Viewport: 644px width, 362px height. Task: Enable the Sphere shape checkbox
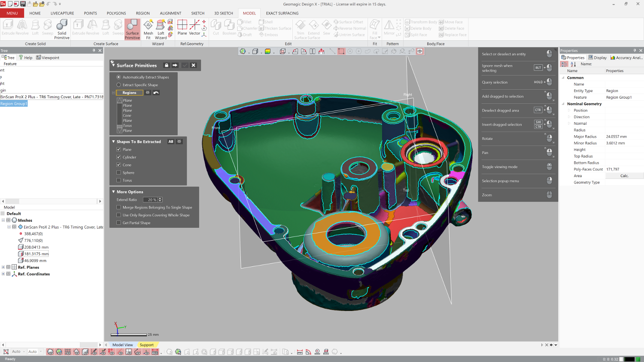[118, 172]
